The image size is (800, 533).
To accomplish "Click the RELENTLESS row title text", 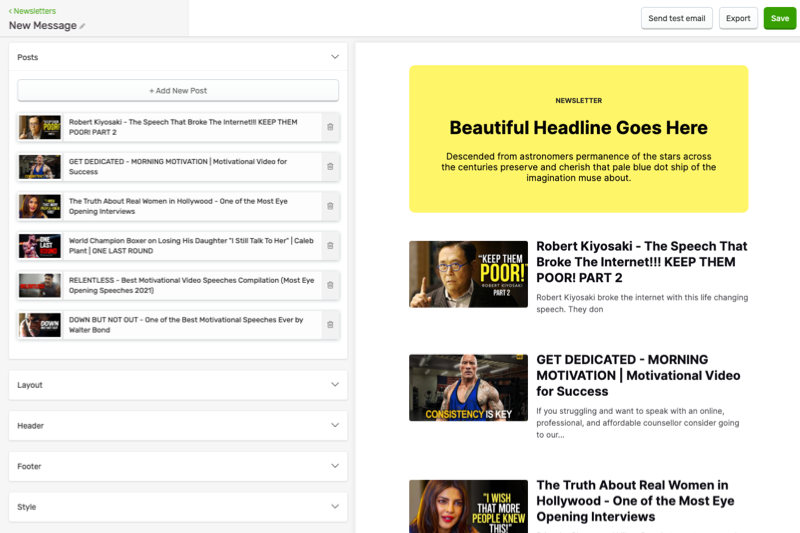I will tap(191, 285).
